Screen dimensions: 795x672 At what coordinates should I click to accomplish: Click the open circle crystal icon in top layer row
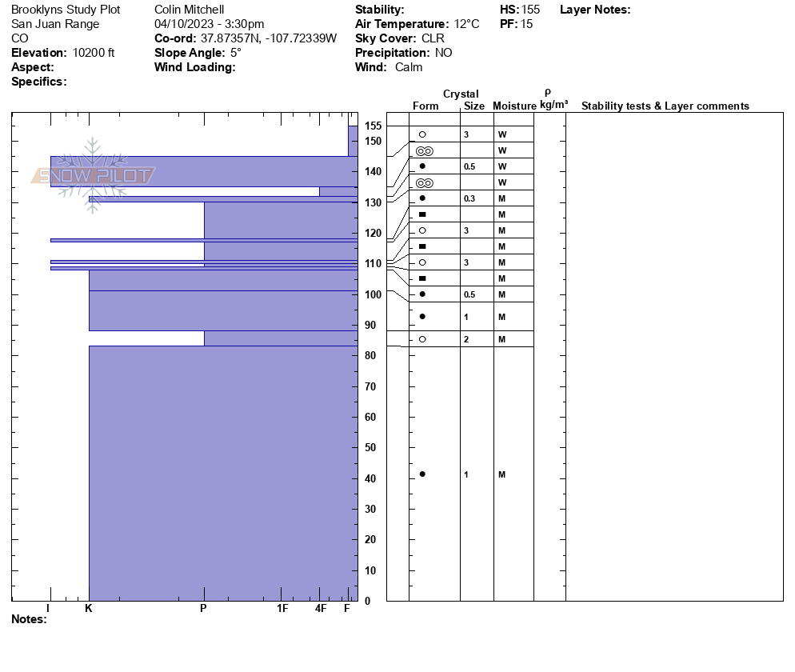point(422,134)
